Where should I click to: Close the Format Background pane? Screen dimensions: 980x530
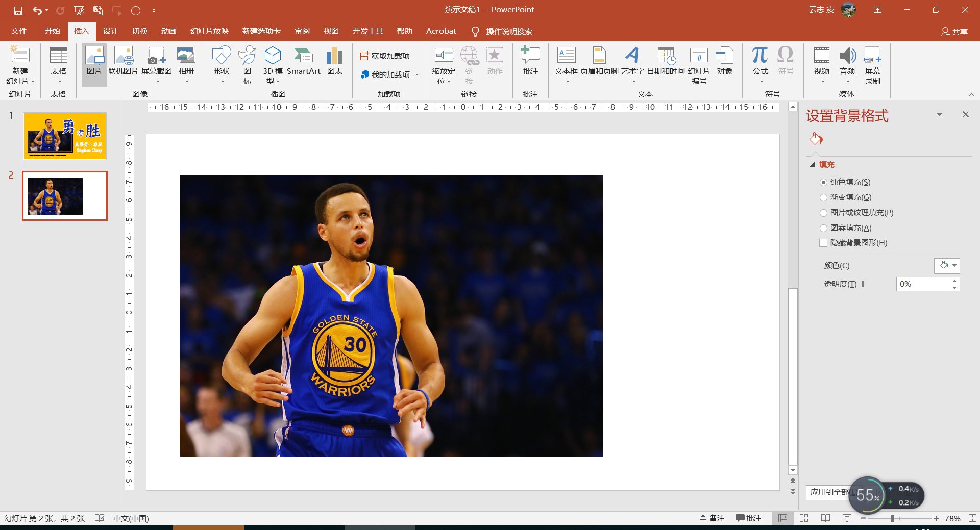coord(965,114)
